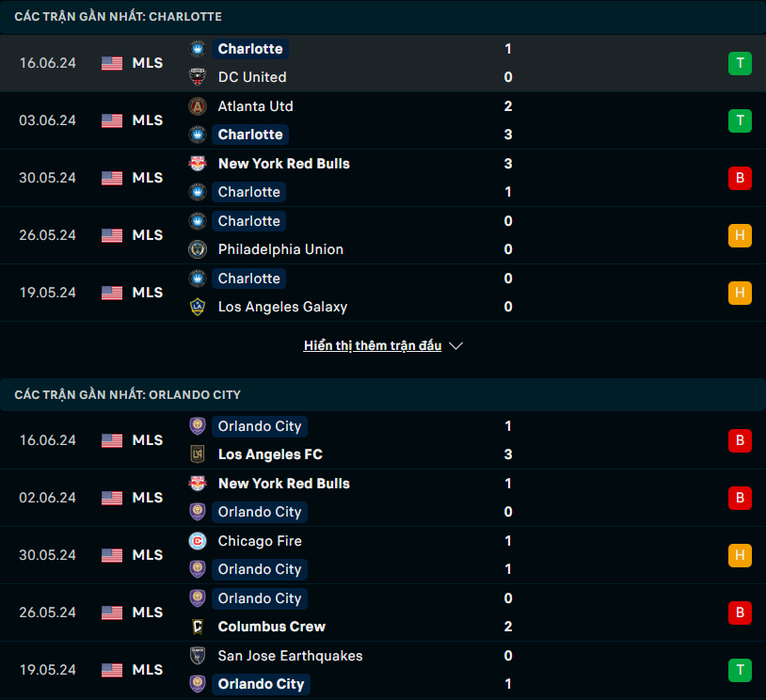Click USA flag in 26.05.24 Charlotte row
Image resolution: width=766 pixels, height=700 pixels.
(112, 235)
